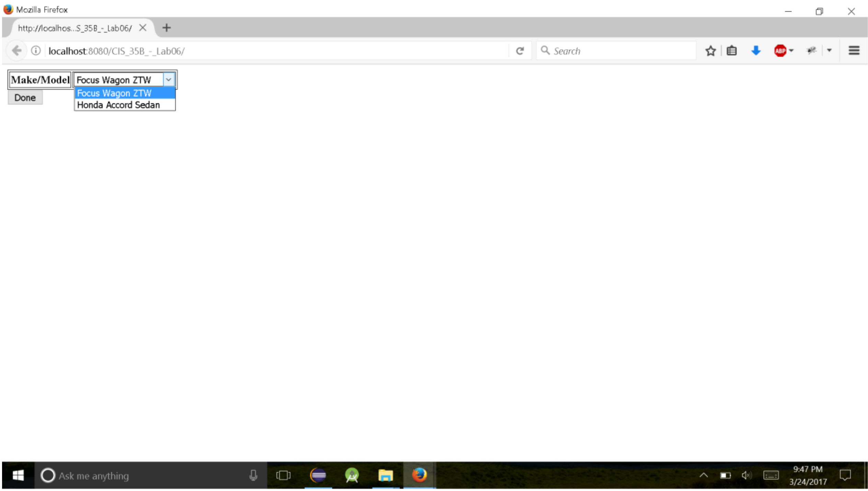
Task: Close the localhost Lab06 tab
Action: pyautogui.click(x=143, y=28)
